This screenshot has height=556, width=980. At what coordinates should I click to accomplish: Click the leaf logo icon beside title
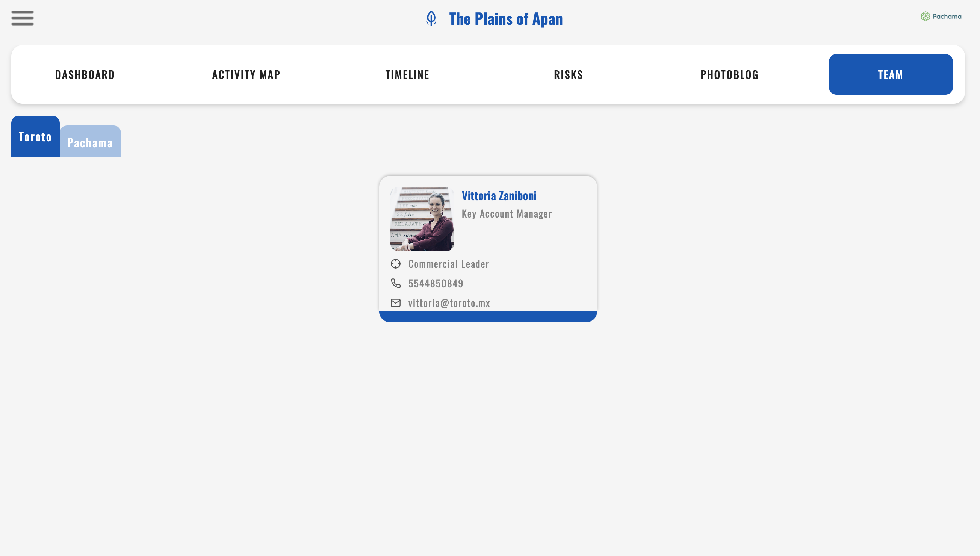431,18
